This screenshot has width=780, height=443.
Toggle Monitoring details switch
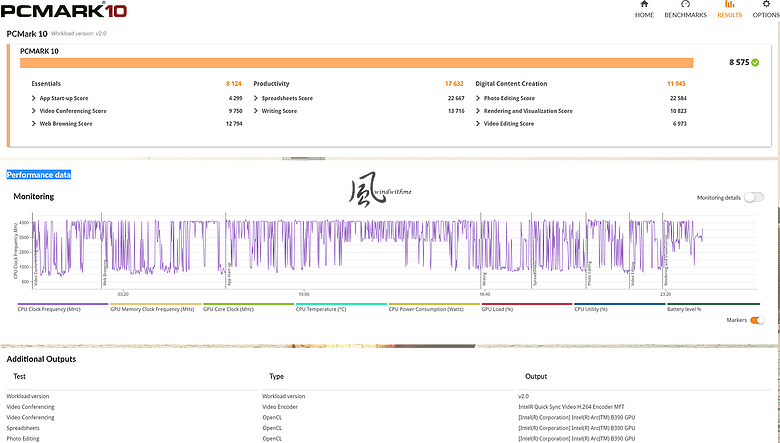[x=754, y=197]
